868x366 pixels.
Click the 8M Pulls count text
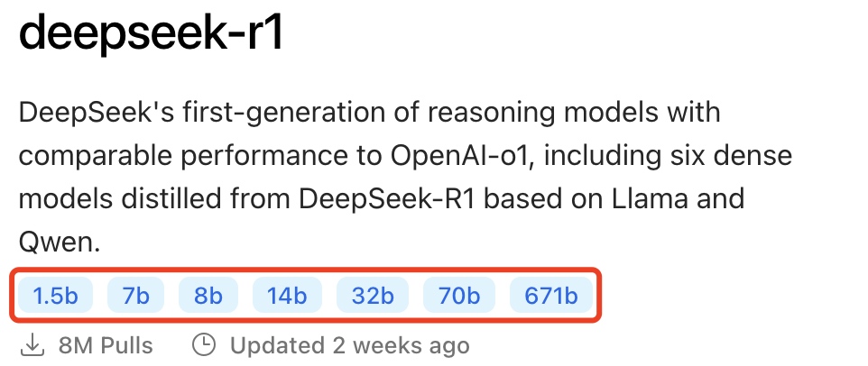(x=106, y=346)
